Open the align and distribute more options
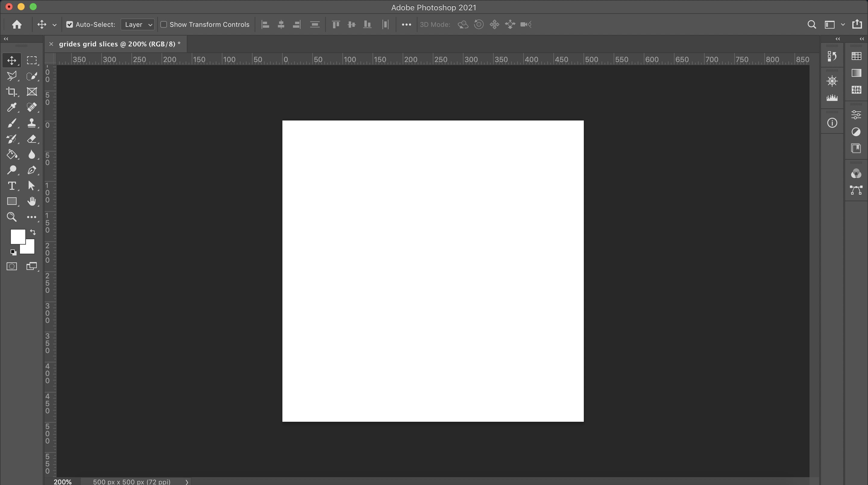This screenshot has height=485, width=868. [x=406, y=25]
